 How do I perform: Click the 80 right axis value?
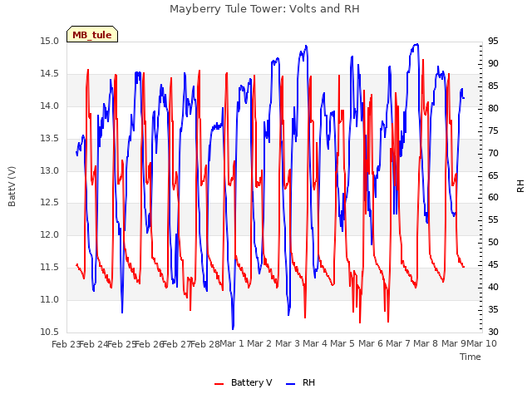pyautogui.click(x=493, y=108)
